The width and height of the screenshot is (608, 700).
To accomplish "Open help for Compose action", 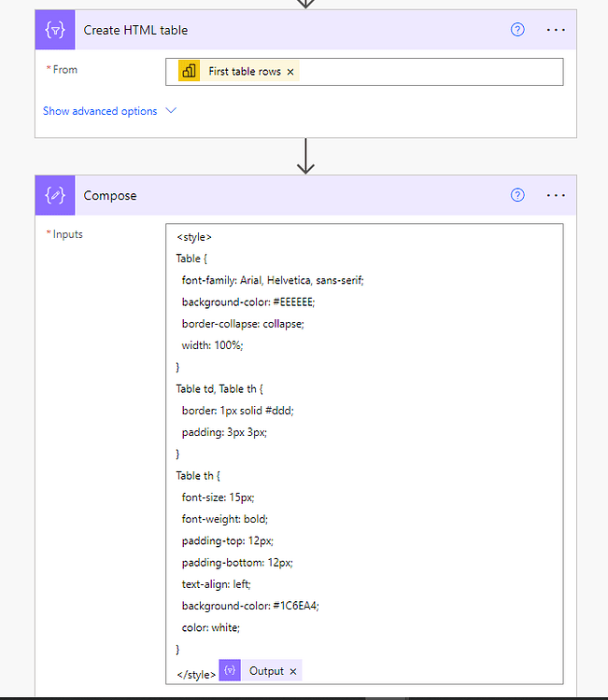I will click(x=517, y=195).
